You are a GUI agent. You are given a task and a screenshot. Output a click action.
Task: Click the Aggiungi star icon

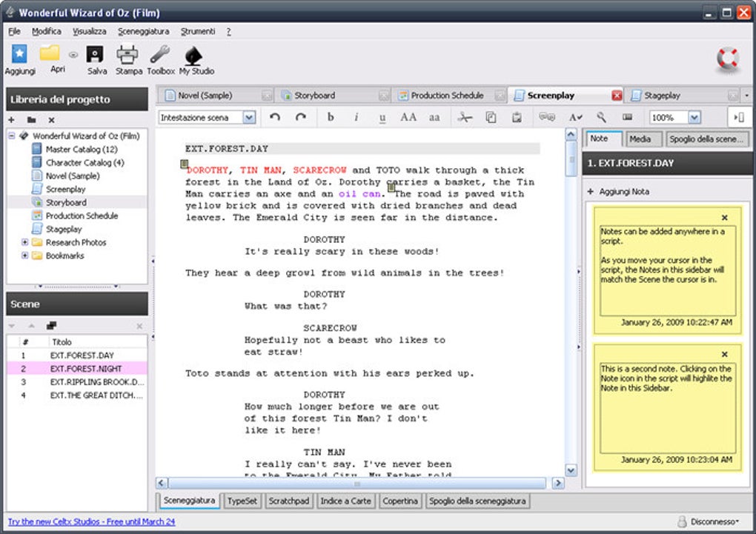click(x=20, y=55)
